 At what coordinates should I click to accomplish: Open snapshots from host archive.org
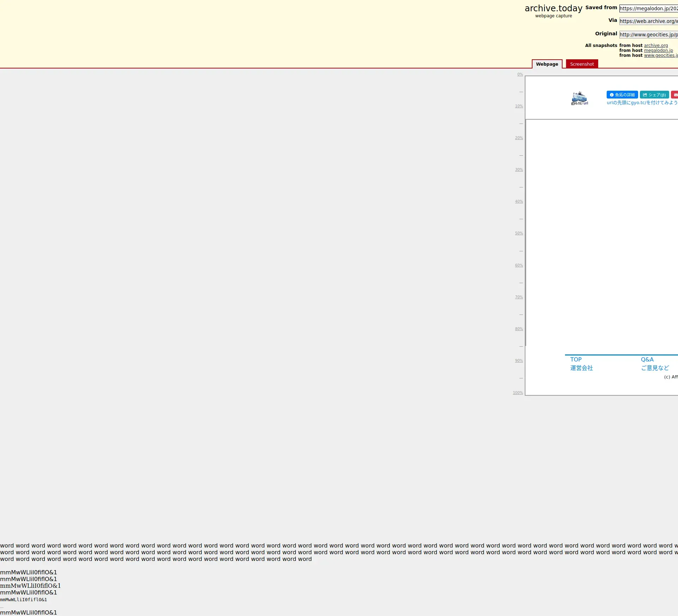(656, 46)
